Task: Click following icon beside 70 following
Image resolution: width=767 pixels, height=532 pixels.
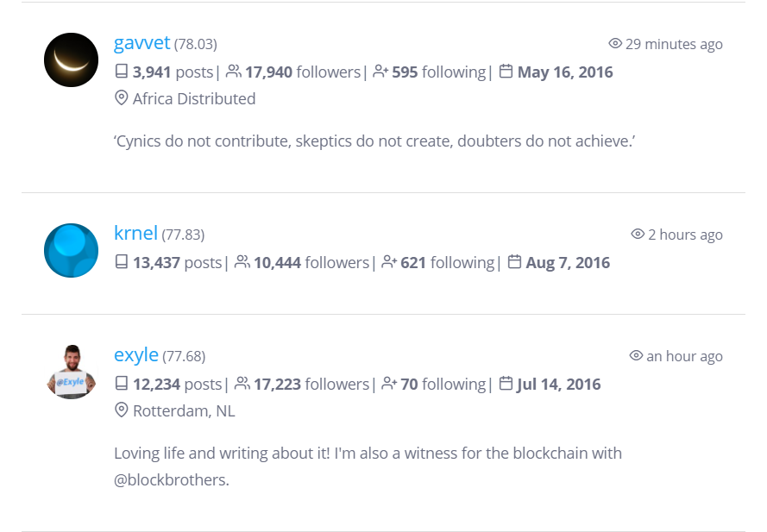Action: [x=389, y=384]
